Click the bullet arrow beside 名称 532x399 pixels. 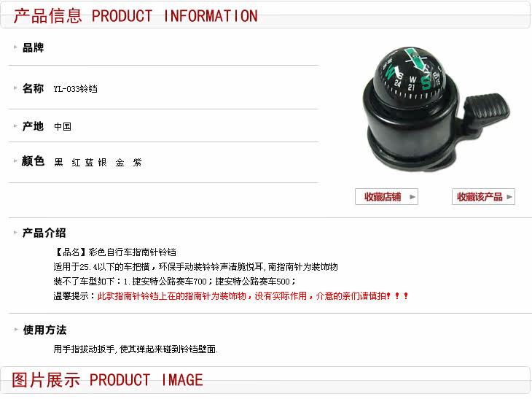coord(15,88)
